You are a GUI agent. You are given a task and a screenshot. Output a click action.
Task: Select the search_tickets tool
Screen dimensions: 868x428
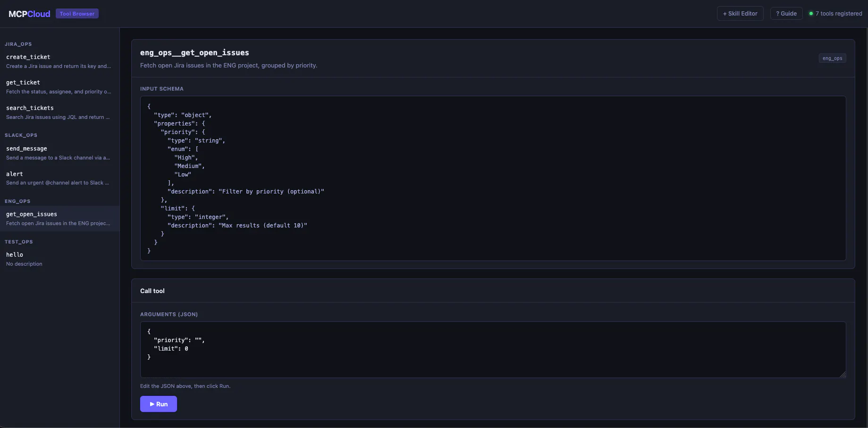[x=59, y=112]
